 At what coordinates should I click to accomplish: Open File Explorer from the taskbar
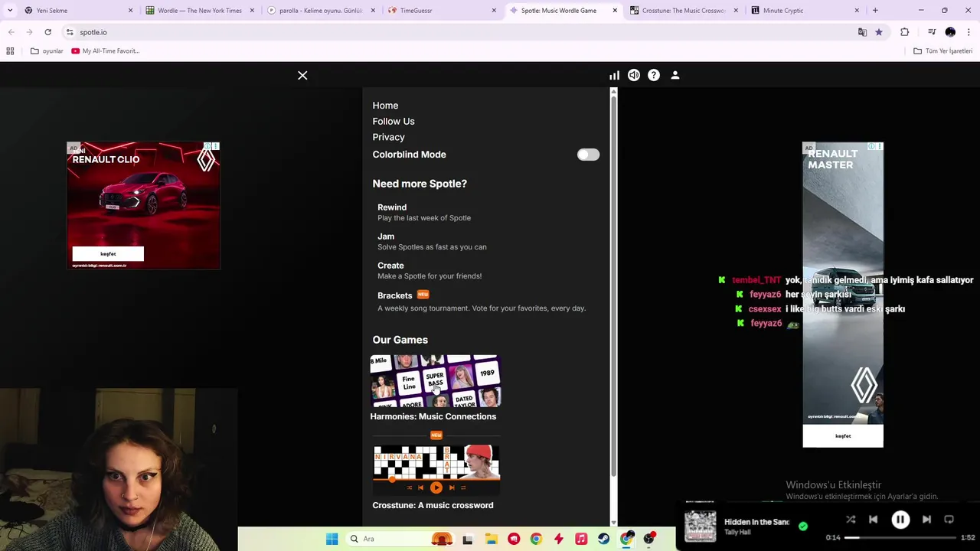(x=491, y=539)
